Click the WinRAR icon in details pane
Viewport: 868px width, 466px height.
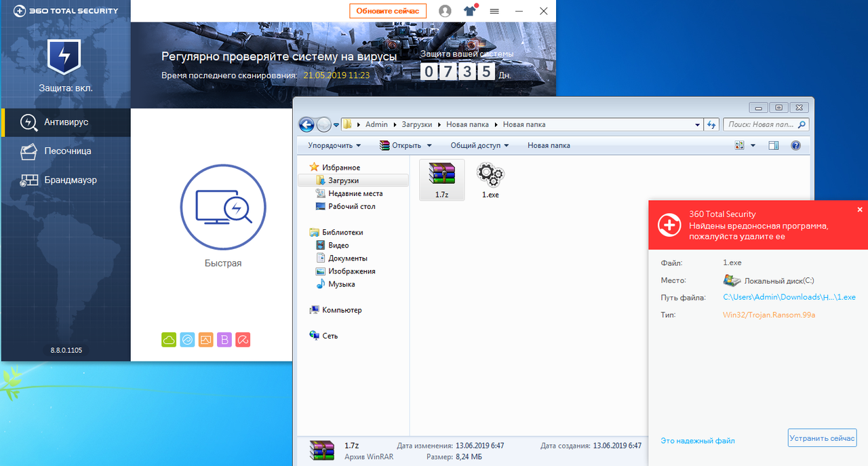point(322,451)
